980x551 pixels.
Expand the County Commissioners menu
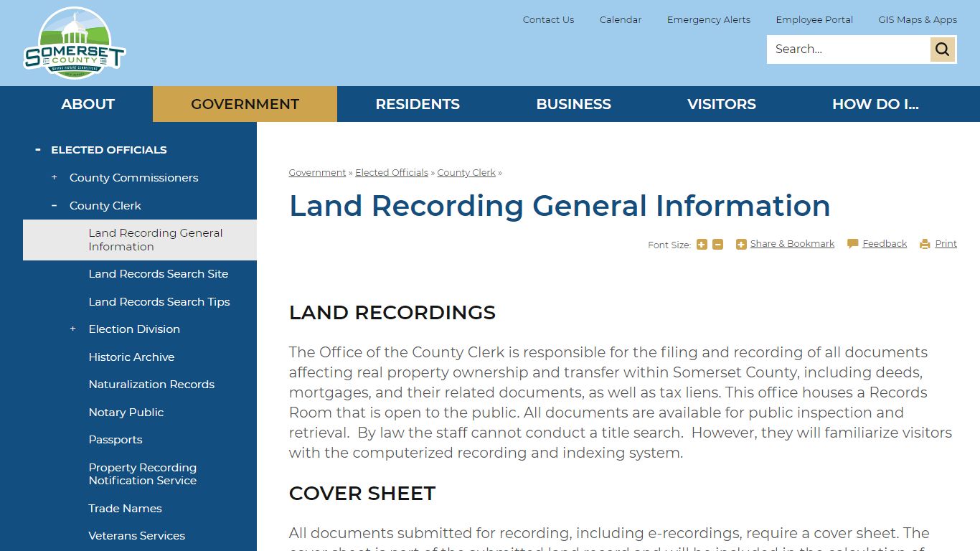(53, 176)
